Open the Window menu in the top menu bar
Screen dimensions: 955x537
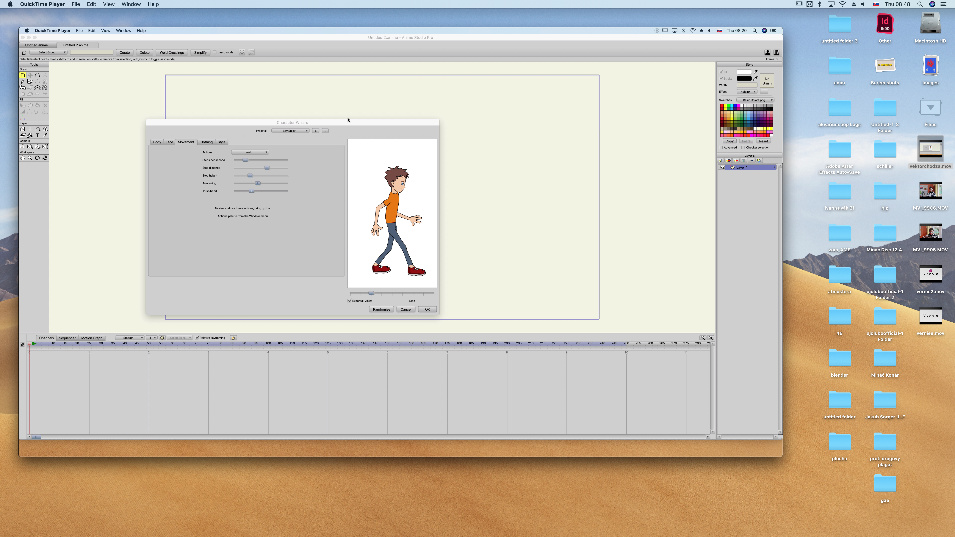pos(131,4)
